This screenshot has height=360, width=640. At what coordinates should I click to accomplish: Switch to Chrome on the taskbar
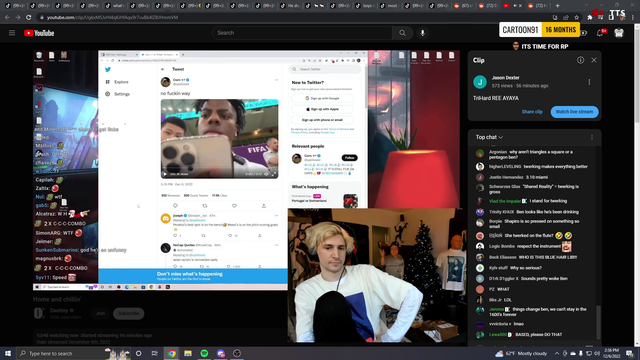(172, 353)
